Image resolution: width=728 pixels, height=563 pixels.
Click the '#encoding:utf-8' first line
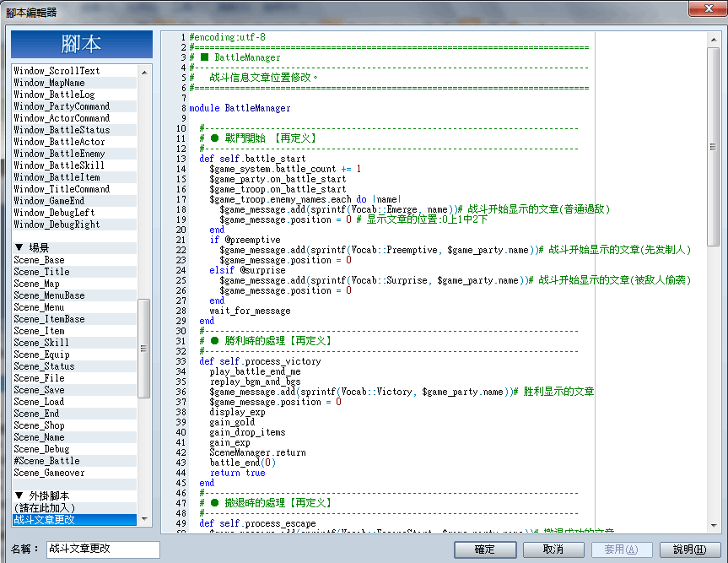227,37
